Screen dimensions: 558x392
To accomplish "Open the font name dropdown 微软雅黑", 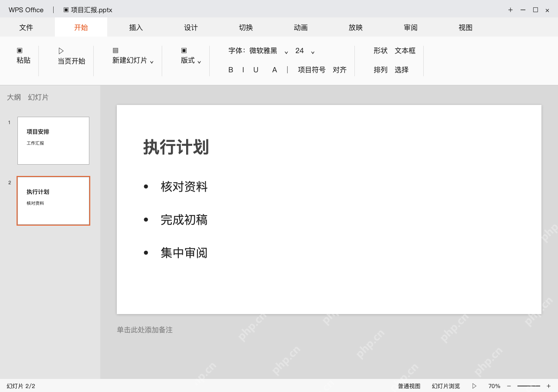I will pyautogui.click(x=269, y=51).
